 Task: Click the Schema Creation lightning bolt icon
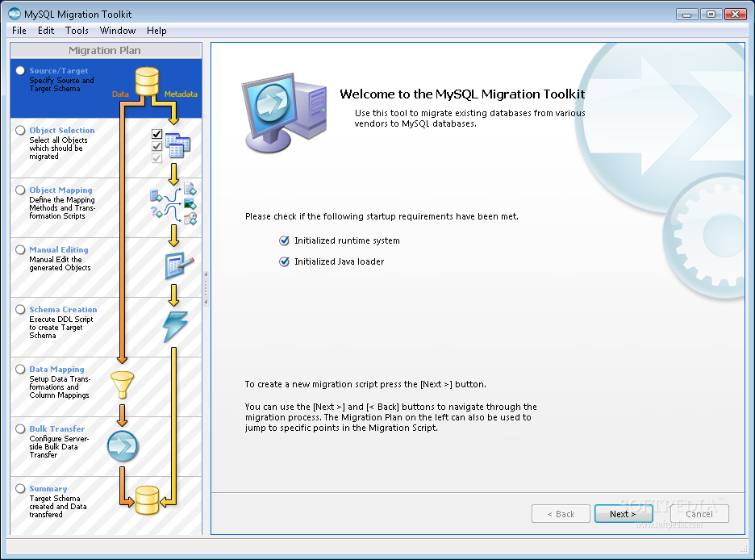click(x=175, y=327)
